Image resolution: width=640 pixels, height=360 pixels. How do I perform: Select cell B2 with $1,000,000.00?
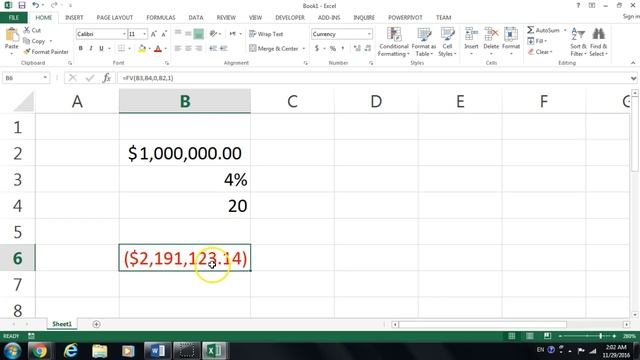pos(185,153)
